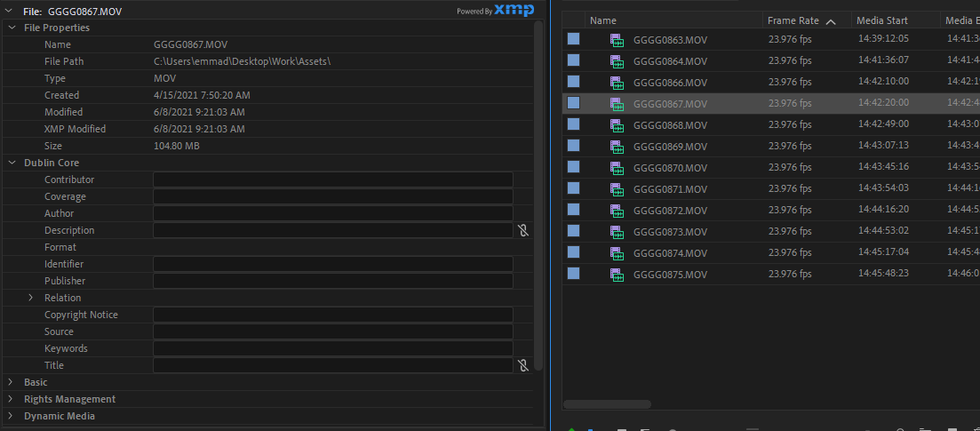The image size is (980, 431).
Task: Click the clip icon for GGGG0871.MOV
Action: tap(617, 189)
